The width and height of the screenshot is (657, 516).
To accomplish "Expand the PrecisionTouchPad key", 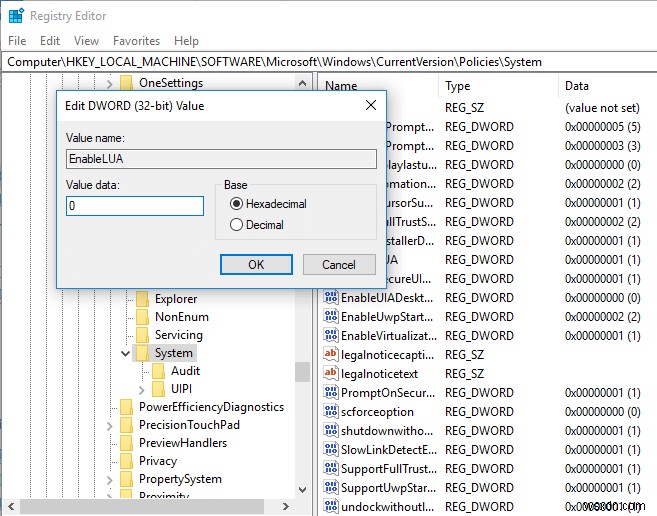I will coord(110,426).
